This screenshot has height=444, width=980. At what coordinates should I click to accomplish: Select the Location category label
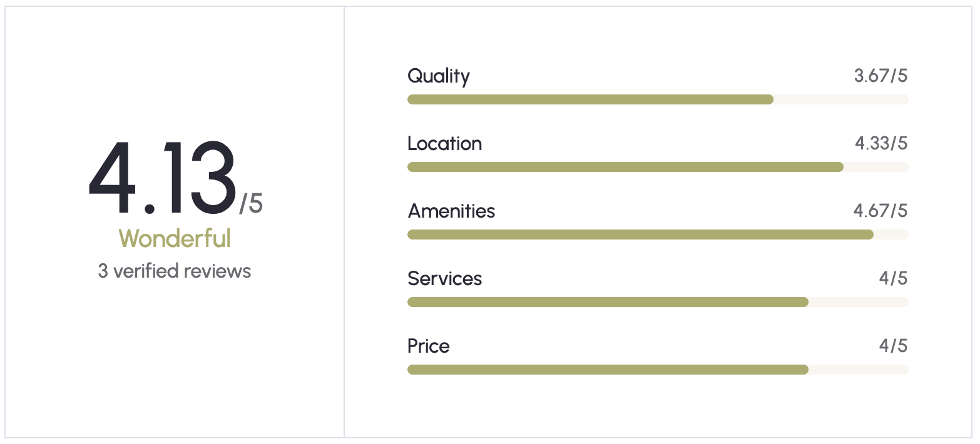(x=445, y=143)
